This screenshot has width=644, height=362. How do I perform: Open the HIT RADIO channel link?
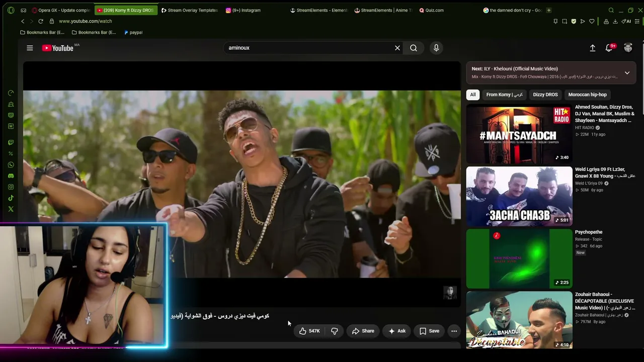click(585, 128)
